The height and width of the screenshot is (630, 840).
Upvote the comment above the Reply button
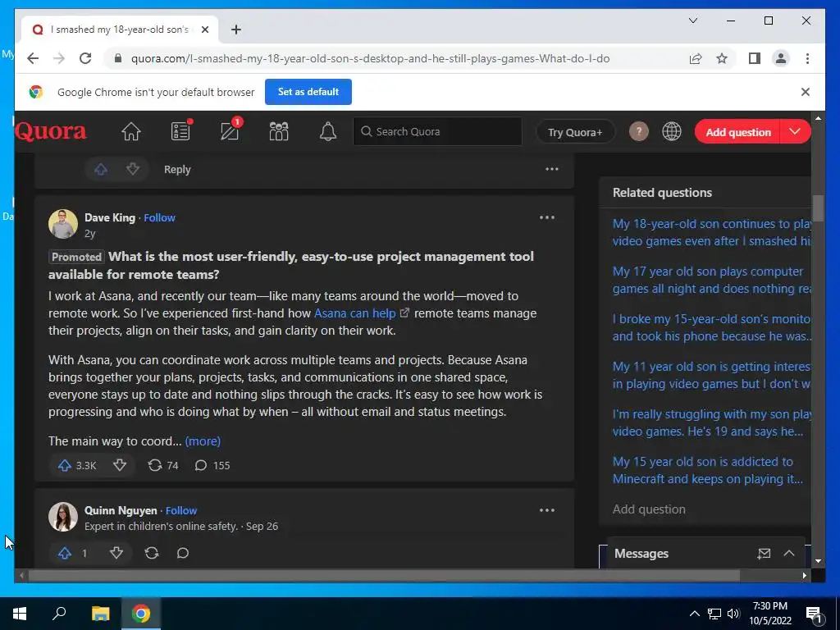click(x=101, y=169)
